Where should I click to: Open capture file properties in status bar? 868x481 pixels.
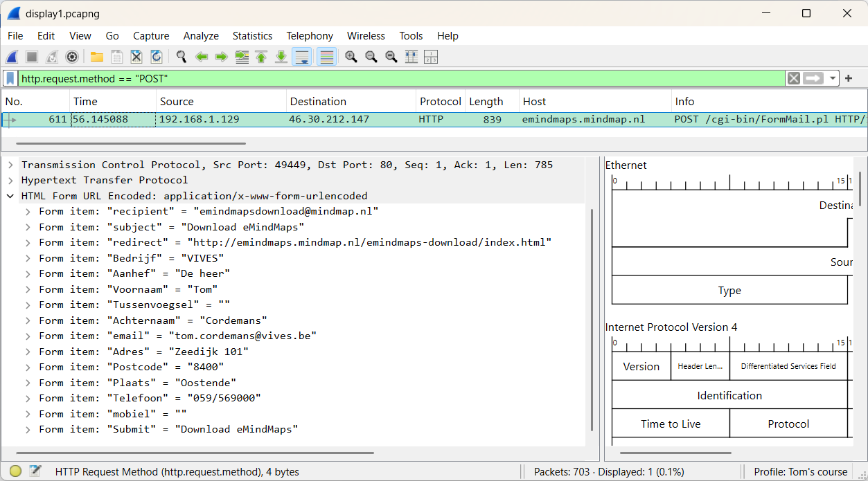[35, 471]
